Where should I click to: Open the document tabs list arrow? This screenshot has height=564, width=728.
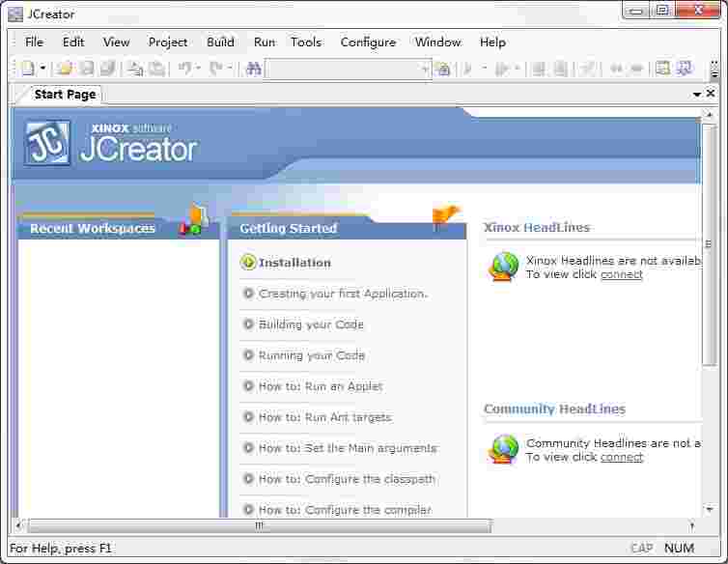click(696, 95)
